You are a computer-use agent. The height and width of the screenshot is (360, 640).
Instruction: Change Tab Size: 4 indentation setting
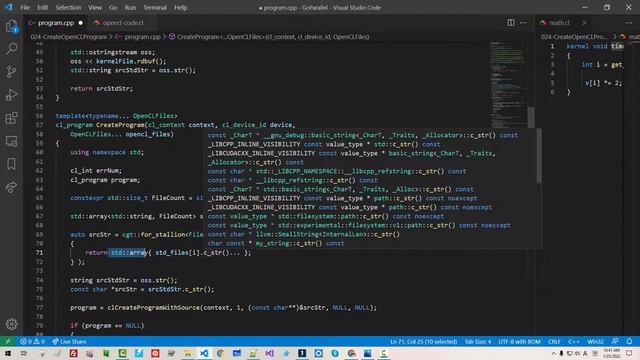(478, 341)
